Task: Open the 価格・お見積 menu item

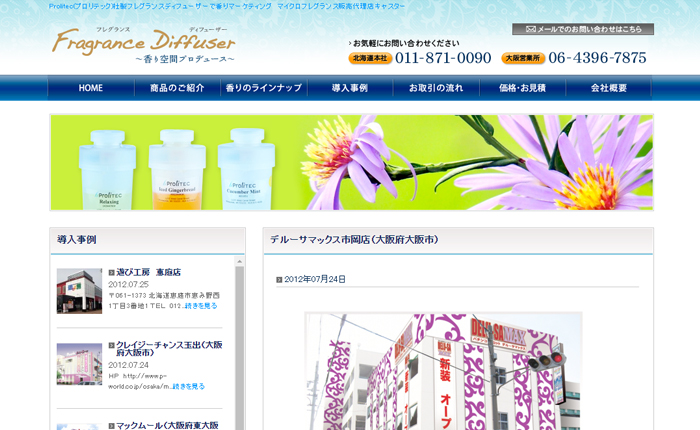Action: coord(522,88)
